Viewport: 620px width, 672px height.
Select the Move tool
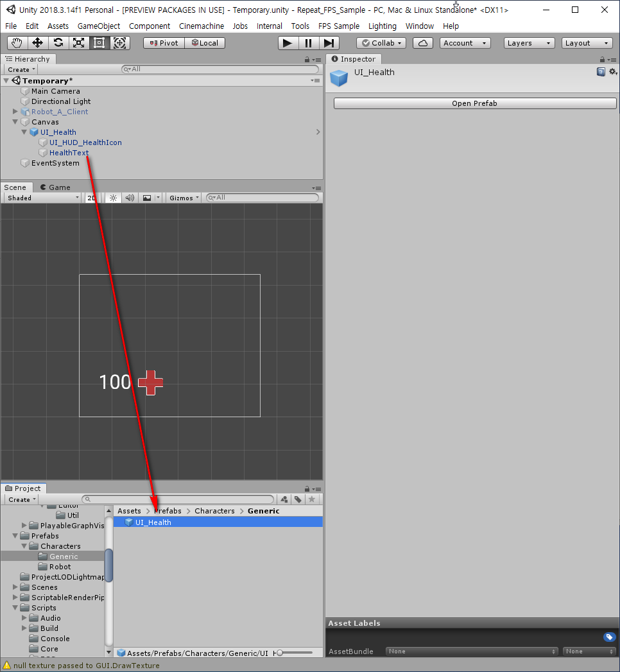38,43
